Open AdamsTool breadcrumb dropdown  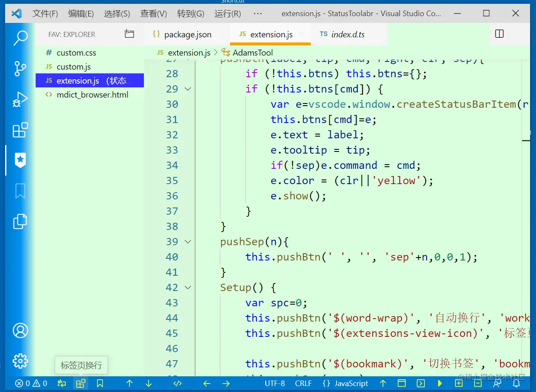(253, 53)
